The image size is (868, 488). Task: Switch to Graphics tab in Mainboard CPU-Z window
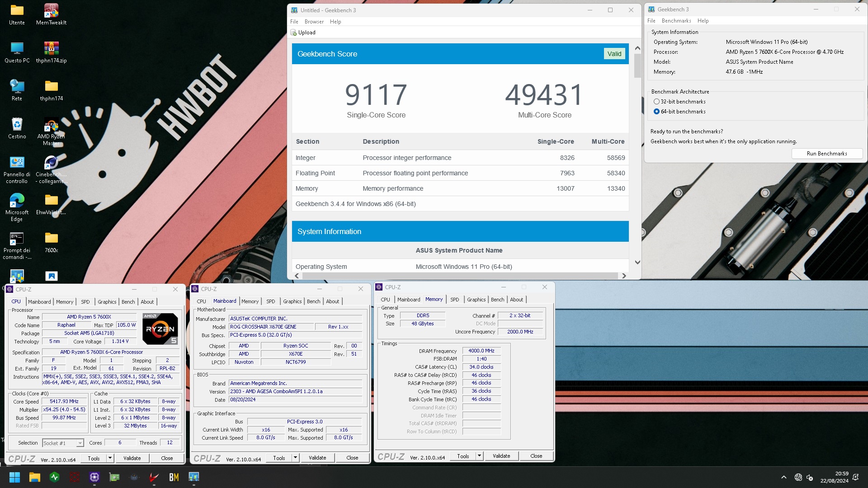(292, 301)
